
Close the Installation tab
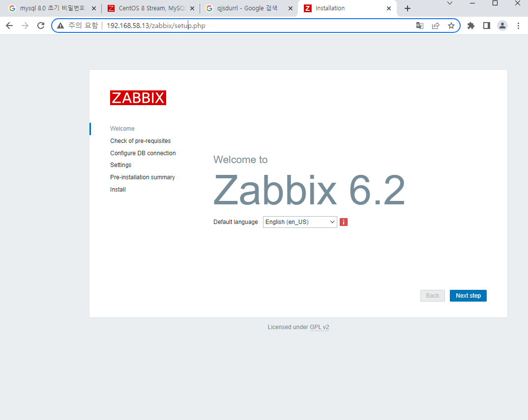pos(389,8)
